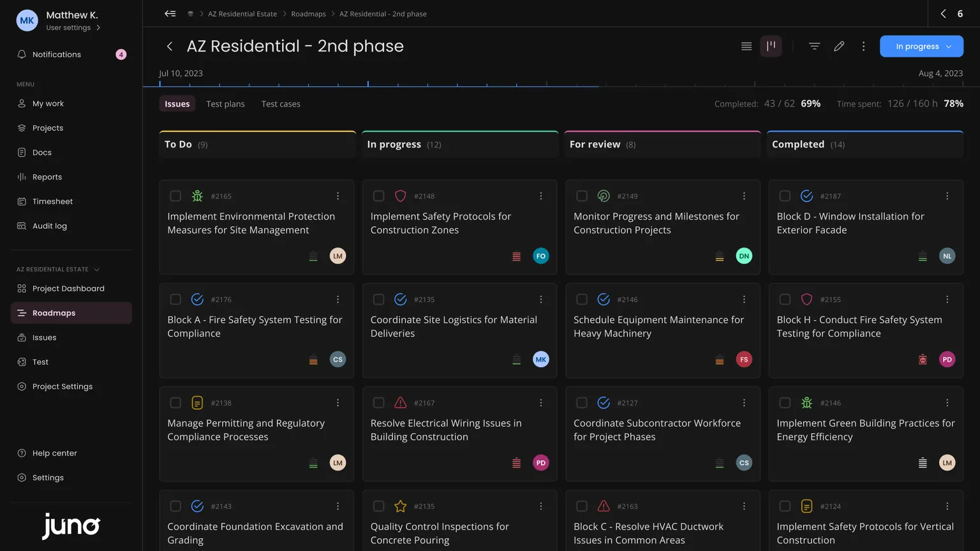Screen dimensions: 980x551
Task: Select the board view icon
Action: (771, 46)
